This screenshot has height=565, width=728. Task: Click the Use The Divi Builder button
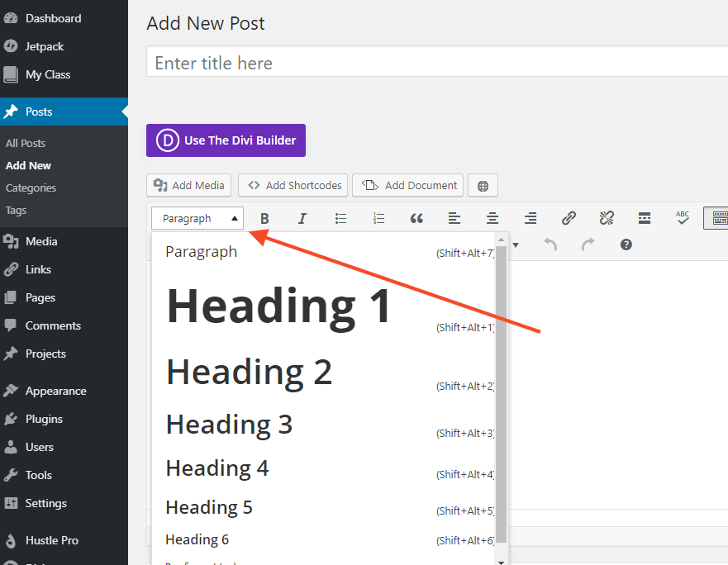coord(226,140)
